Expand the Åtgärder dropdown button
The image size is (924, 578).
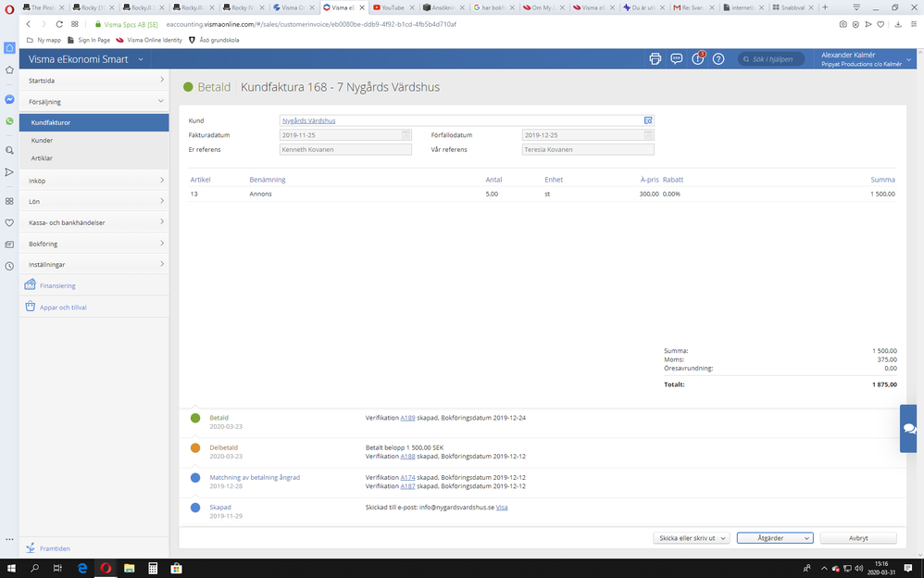(775, 538)
